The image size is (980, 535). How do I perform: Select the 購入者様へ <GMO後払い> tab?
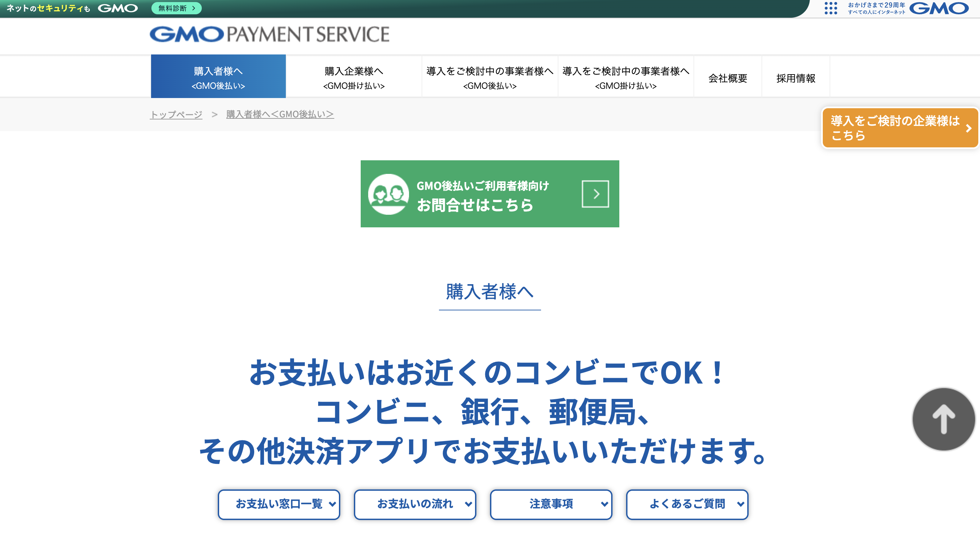coord(218,76)
